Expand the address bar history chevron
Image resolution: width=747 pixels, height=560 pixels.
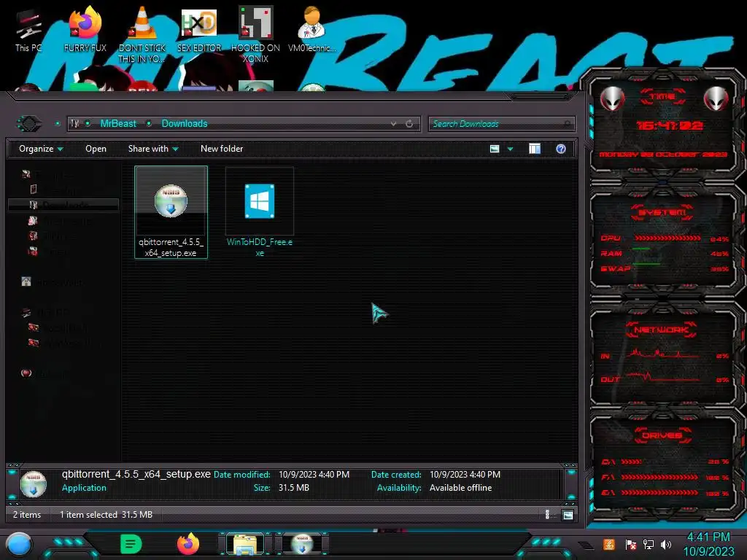[393, 124]
